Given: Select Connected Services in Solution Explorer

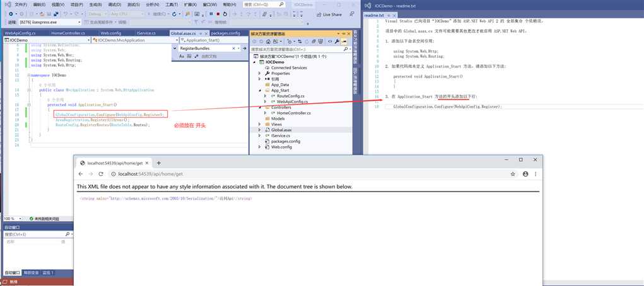Looking at the screenshot, I should pos(289,67).
